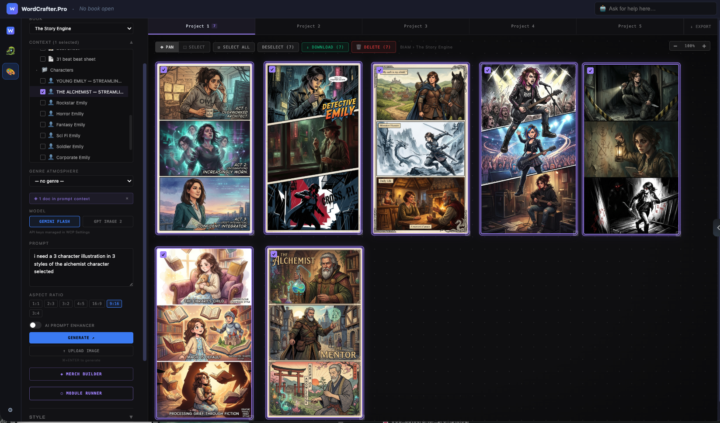720x423 pixels.
Task: Click the zoom in plus button
Action: (704, 46)
